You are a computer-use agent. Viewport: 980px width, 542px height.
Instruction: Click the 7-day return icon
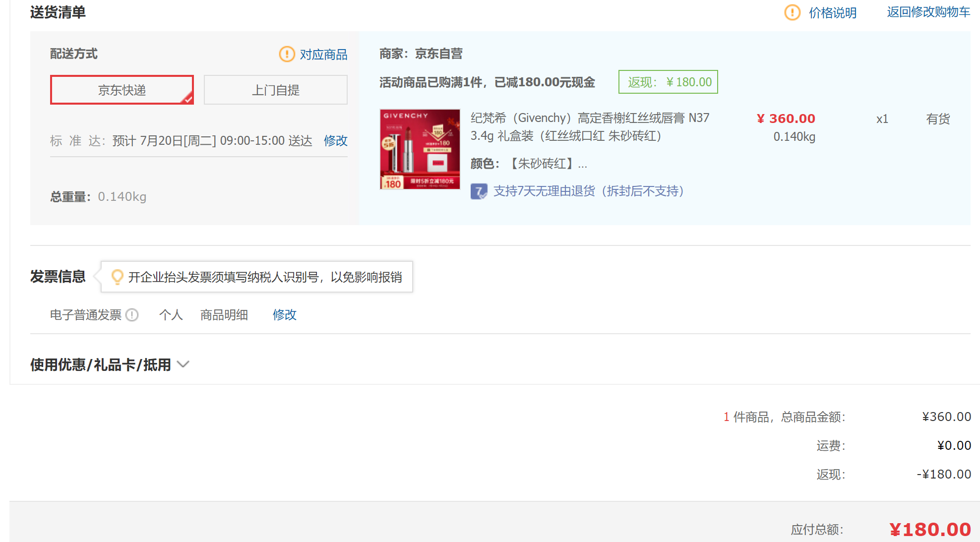[x=479, y=191]
